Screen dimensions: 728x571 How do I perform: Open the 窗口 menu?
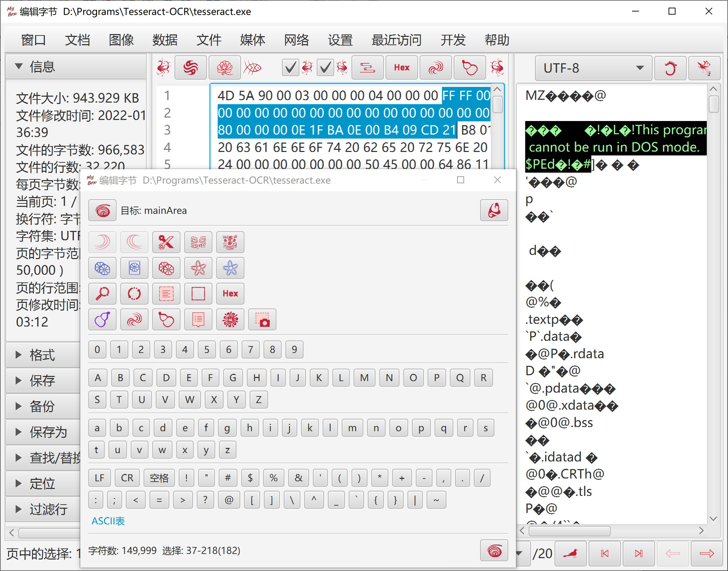[33, 40]
